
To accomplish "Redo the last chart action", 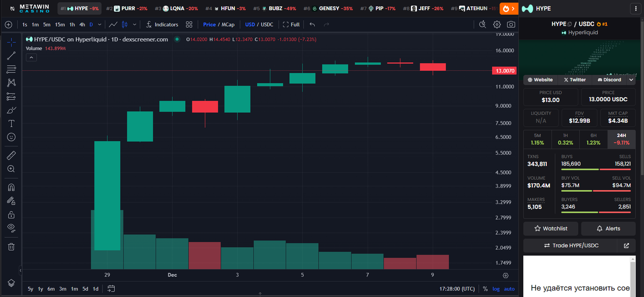I will [327, 24].
